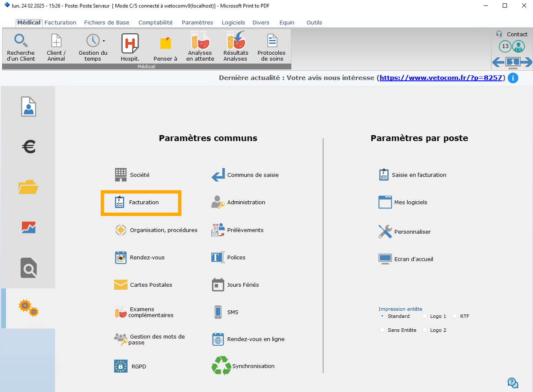Screen dimensions: 533x392
Task: Open Rendez-vous settings
Action: pyautogui.click(x=139, y=257)
